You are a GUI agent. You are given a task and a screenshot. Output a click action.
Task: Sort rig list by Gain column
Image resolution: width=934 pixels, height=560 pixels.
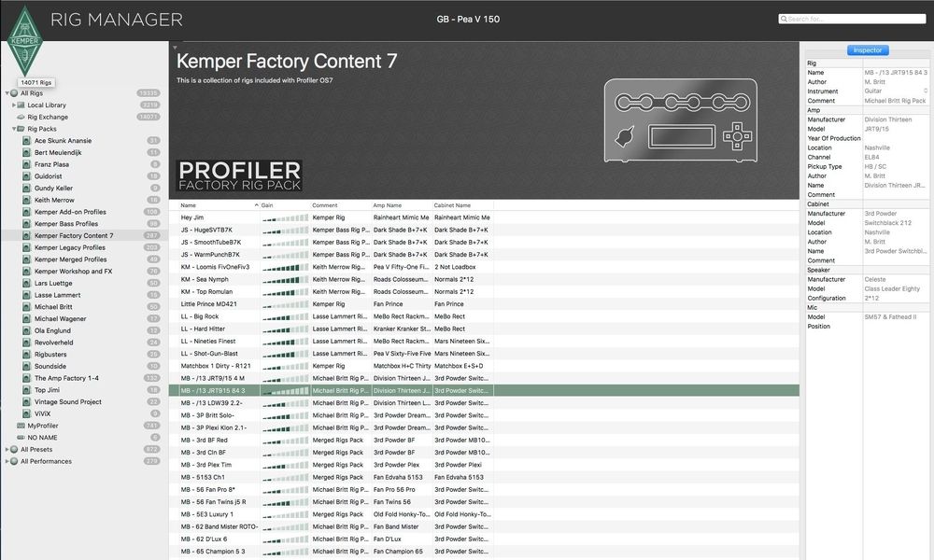[x=285, y=205]
